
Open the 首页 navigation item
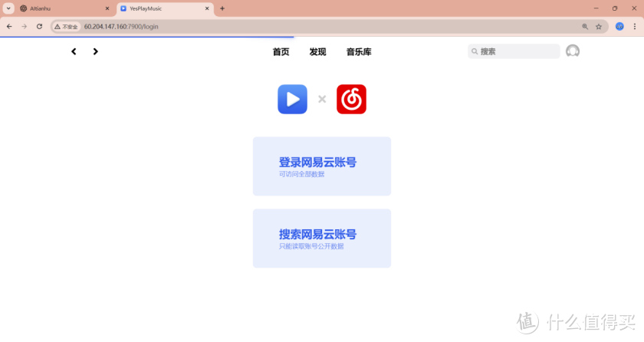pyautogui.click(x=281, y=52)
